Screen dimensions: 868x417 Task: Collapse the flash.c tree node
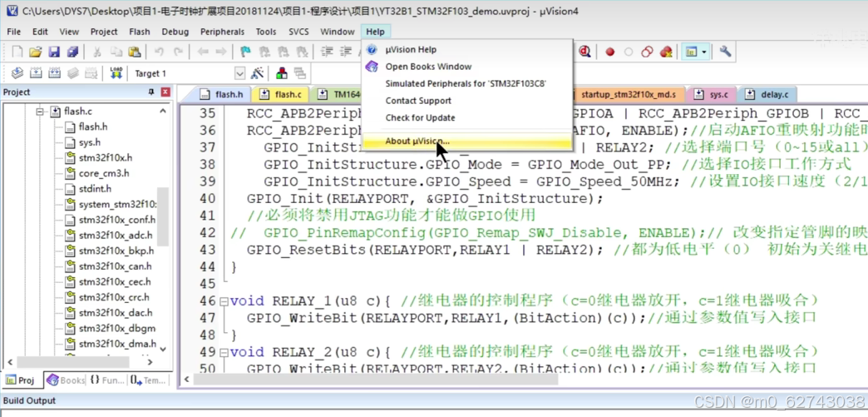pyautogui.click(x=40, y=112)
